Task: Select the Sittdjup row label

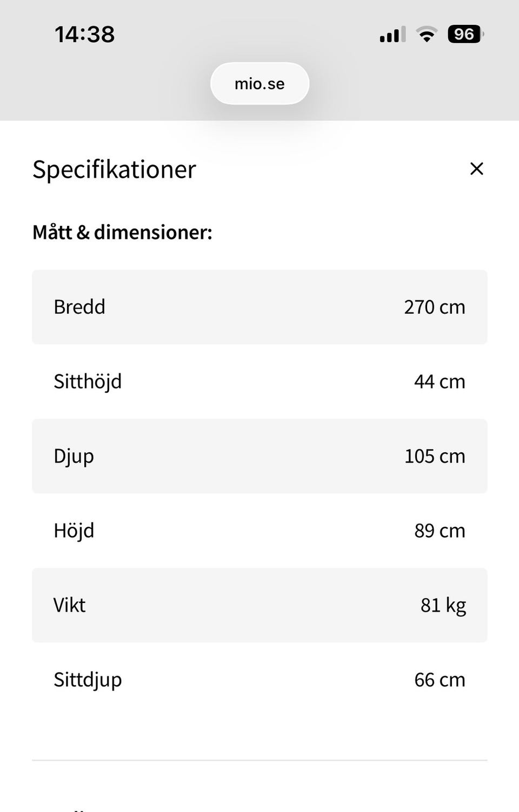Action: pos(88,680)
